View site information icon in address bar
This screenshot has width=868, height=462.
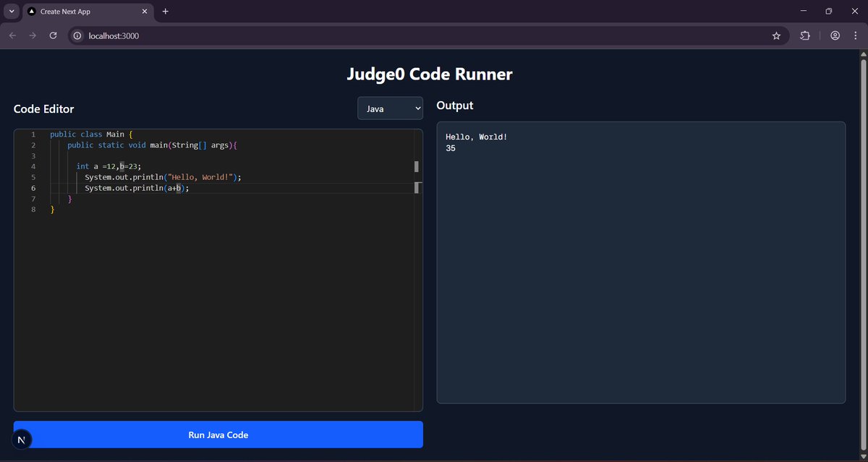pyautogui.click(x=77, y=35)
